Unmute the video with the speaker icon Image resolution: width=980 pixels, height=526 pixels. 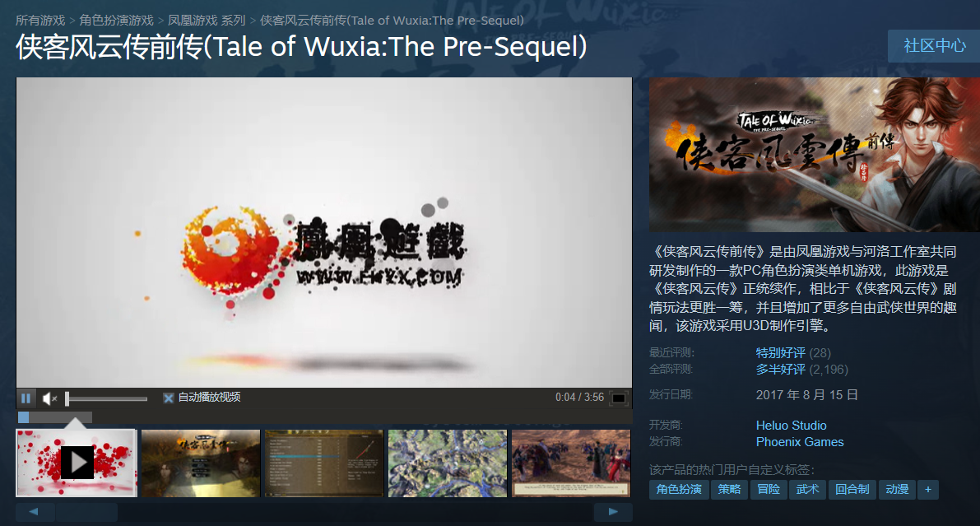tap(49, 398)
